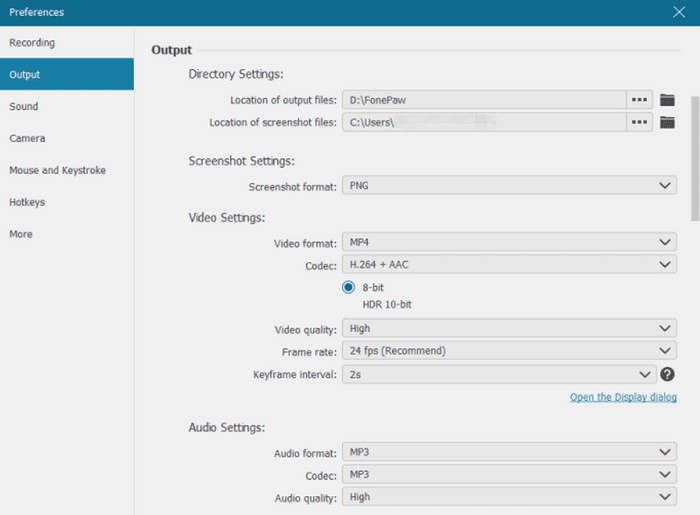
Task: Expand the Keyframe interval dropdown
Action: point(499,374)
